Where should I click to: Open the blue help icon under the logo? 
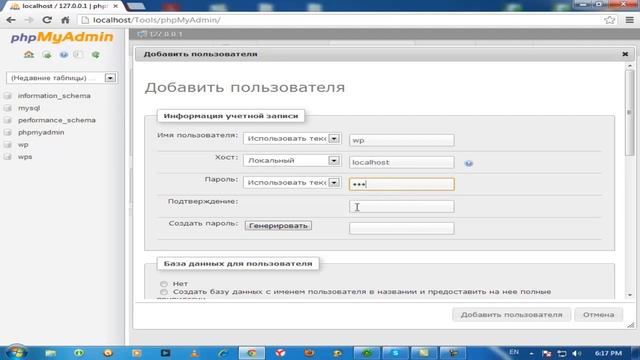pyautogui.click(x=64, y=55)
